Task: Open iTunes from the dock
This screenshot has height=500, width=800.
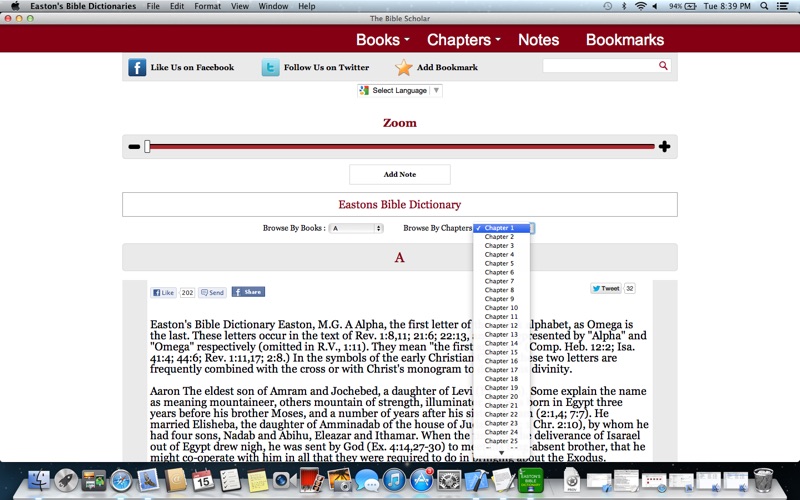Action: [394, 480]
